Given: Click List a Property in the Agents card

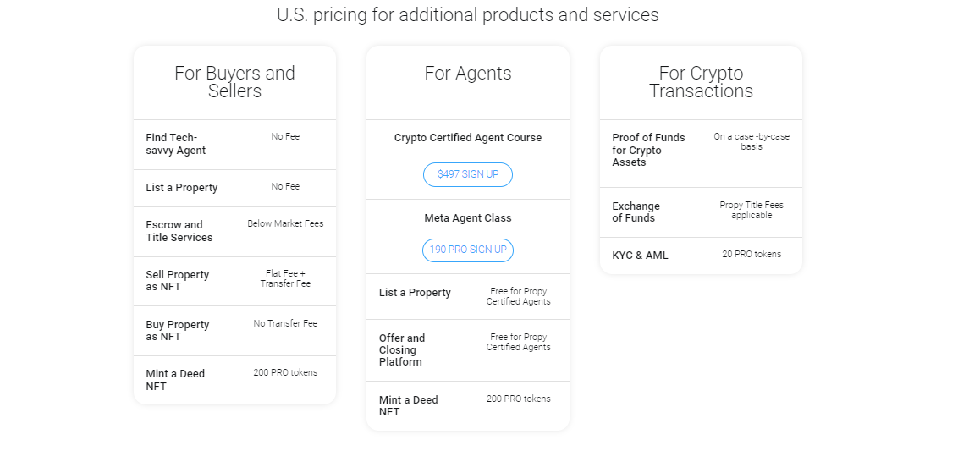Looking at the screenshot, I should click(415, 293).
